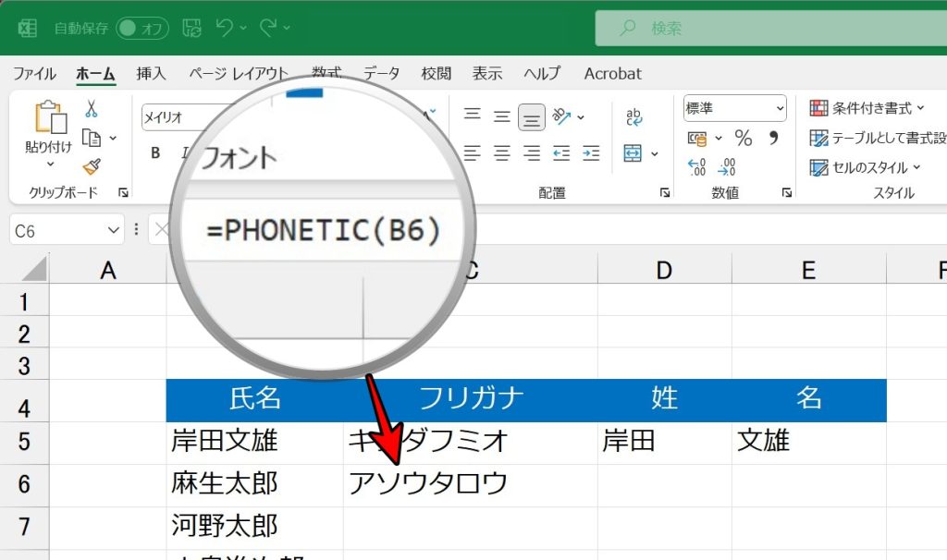Click the copy icon in clipboard group

coord(92,139)
